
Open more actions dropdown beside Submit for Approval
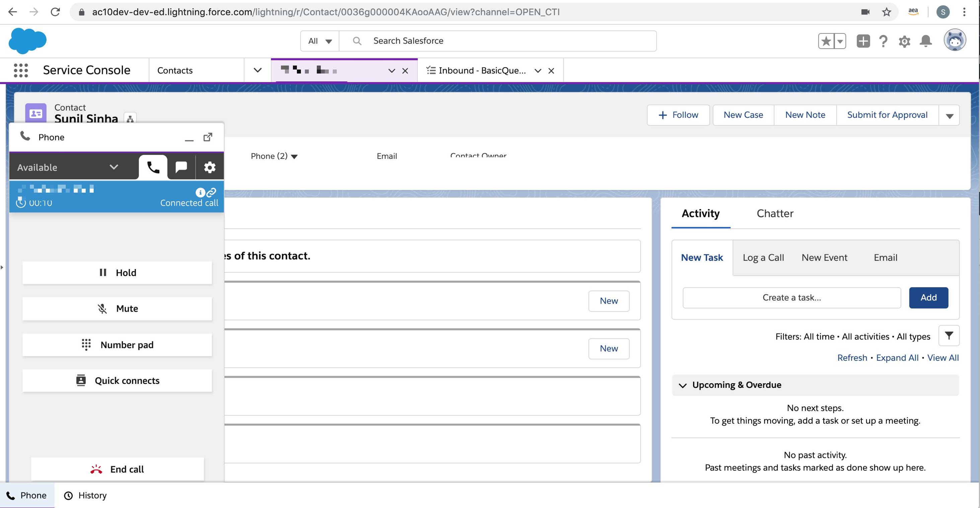click(x=949, y=115)
